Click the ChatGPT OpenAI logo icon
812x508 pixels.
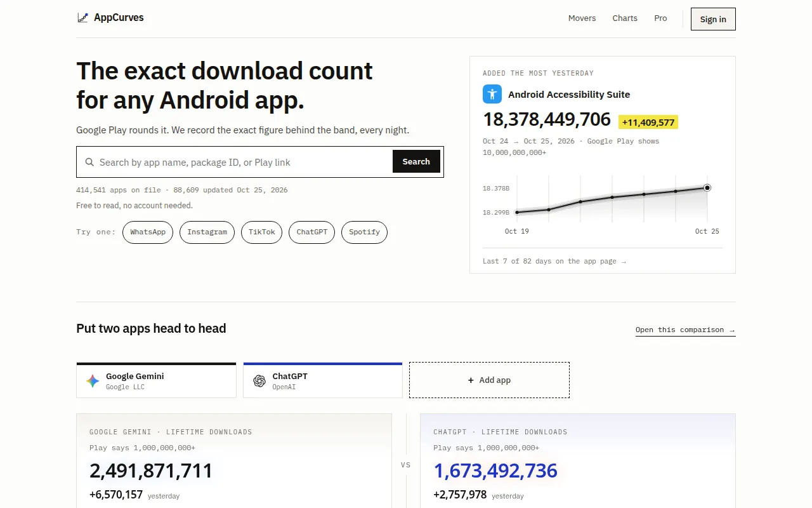point(259,381)
